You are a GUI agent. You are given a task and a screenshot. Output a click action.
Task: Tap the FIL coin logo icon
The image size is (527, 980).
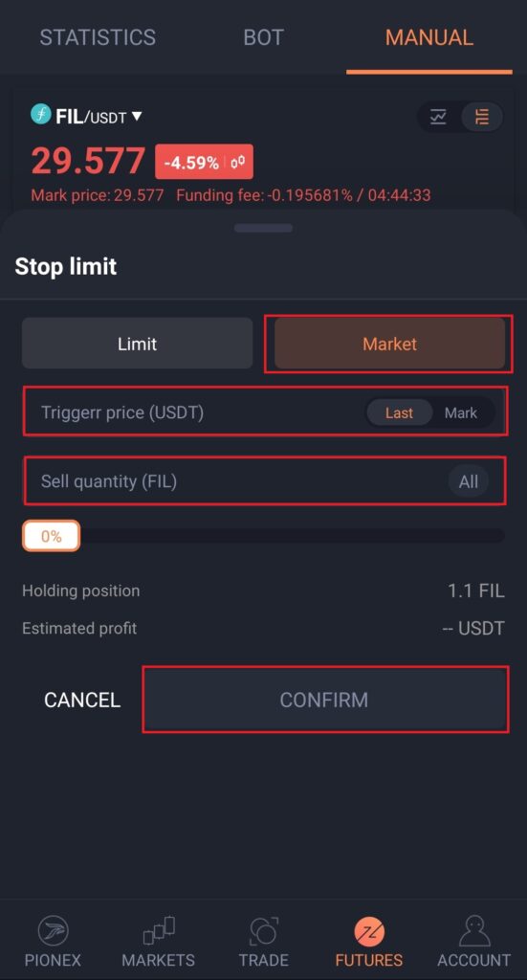[x=41, y=115]
